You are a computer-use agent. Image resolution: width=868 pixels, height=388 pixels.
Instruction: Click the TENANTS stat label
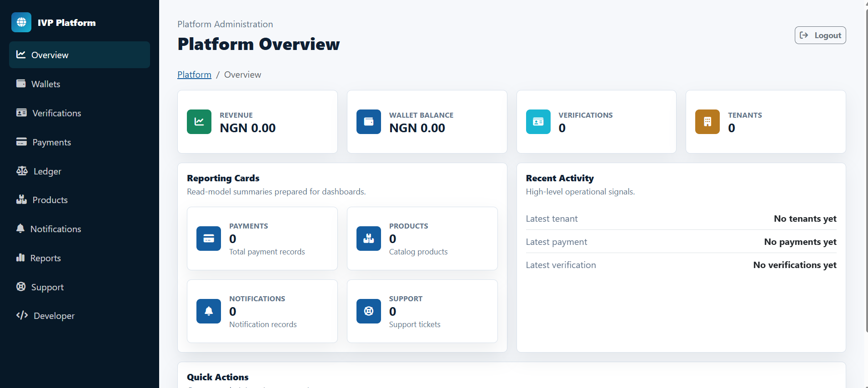click(745, 115)
